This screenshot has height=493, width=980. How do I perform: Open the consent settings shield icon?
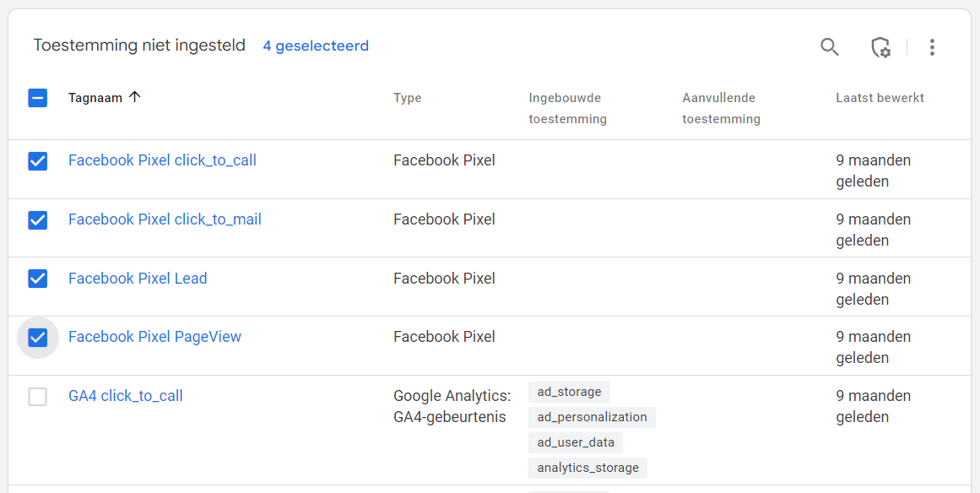coord(880,47)
